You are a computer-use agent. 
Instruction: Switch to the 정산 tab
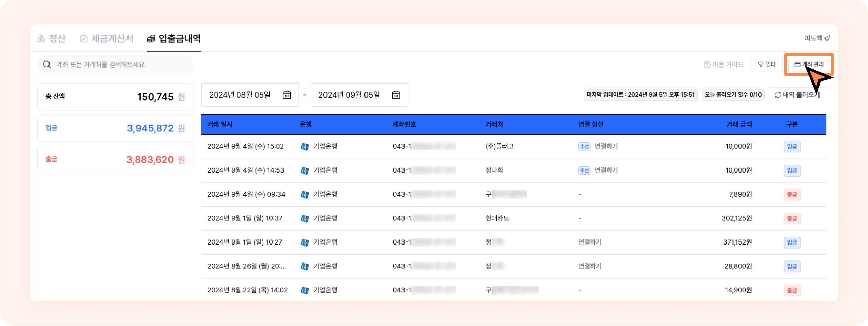(52, 39)
